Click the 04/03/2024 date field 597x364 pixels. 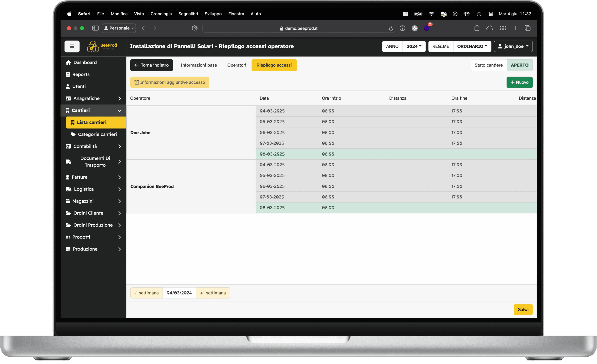[x=179, y=293]
